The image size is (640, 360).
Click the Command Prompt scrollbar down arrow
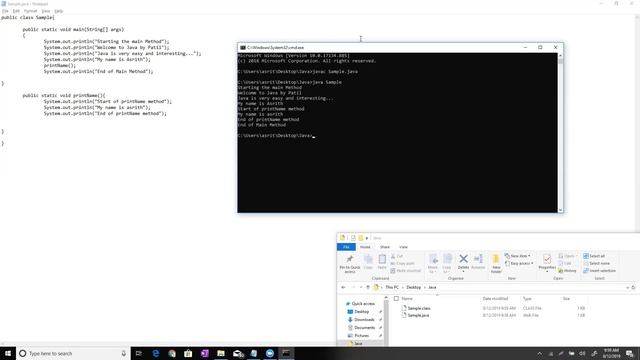click(x=560, y=210)
